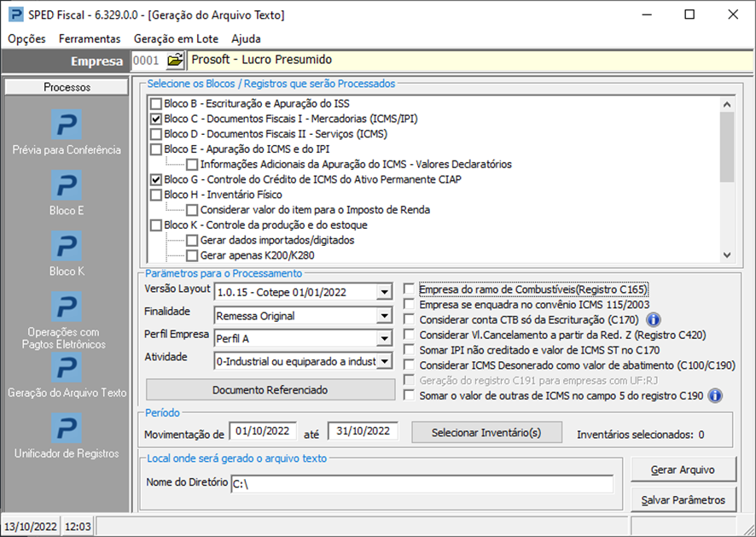This screenshot has width=756, height=537.
Task: Open Geração do Arquivo Texto icon
Action: [x=67, y=368]
